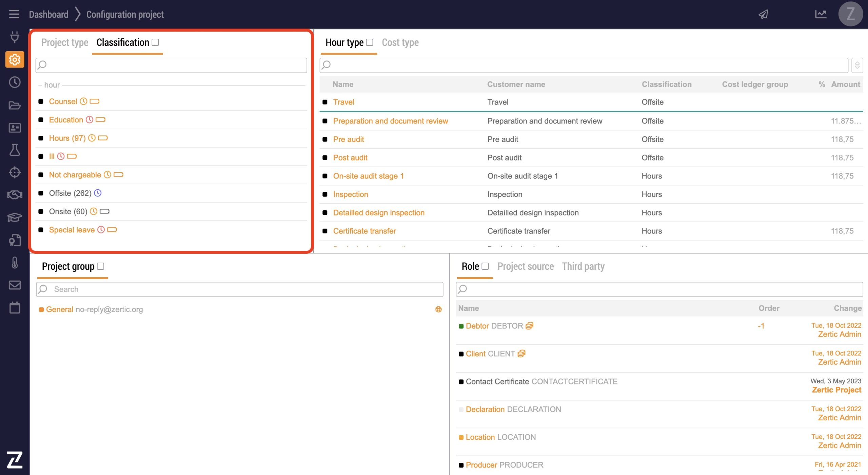Open the handshake icon in sidebar
The width and height of the screenshot is (868, 475).
[15, 195]
